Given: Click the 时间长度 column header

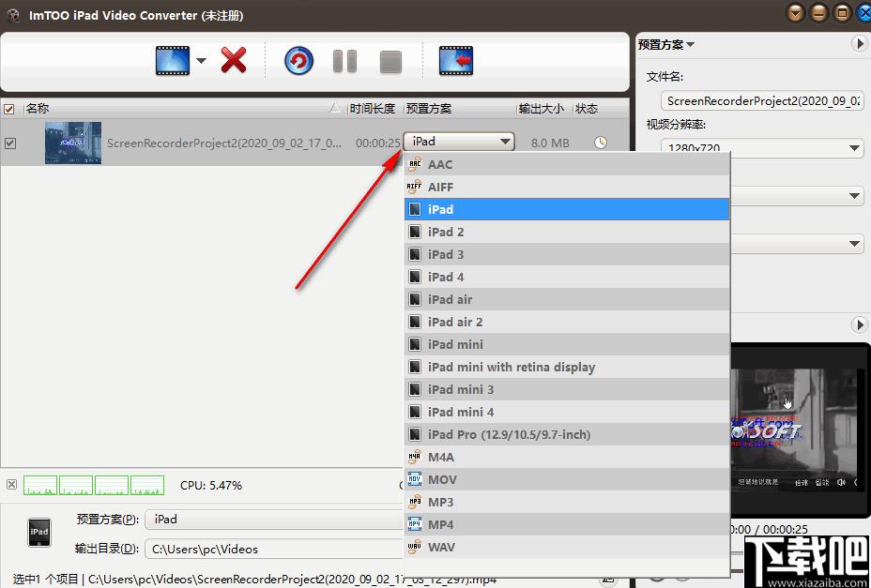Looking at the screenshot, I should coord(373,108).
